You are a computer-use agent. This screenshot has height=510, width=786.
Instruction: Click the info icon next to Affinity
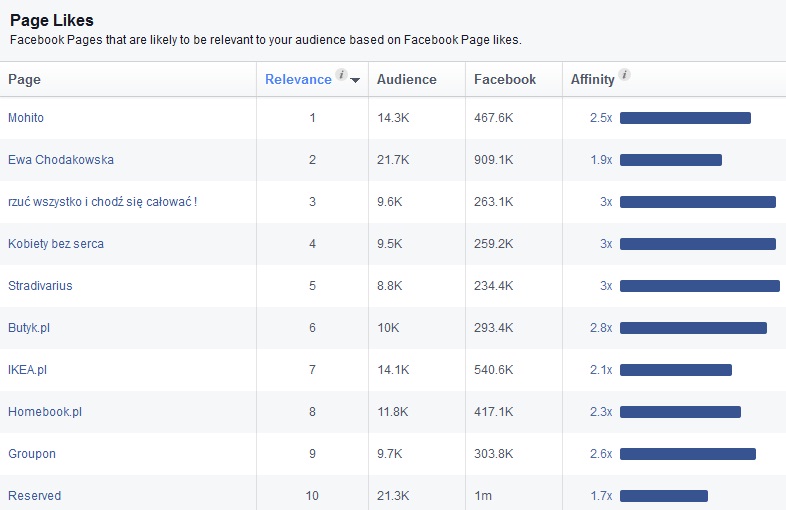click(625, 76)
